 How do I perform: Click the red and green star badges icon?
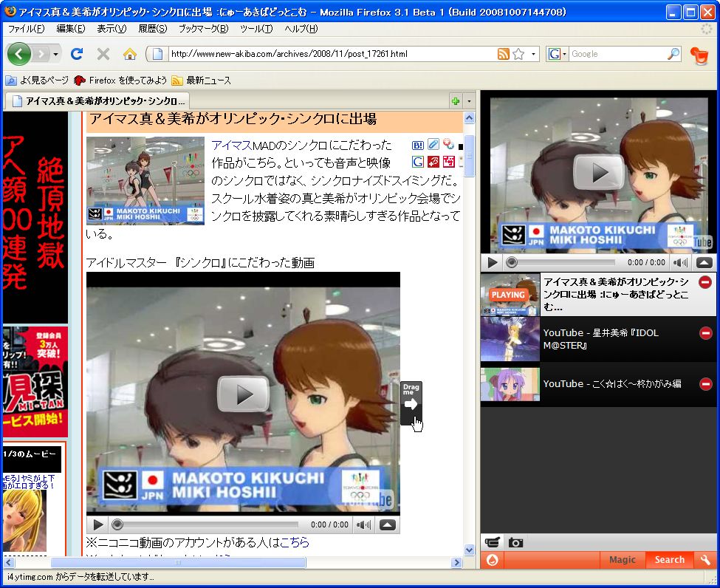448,145
